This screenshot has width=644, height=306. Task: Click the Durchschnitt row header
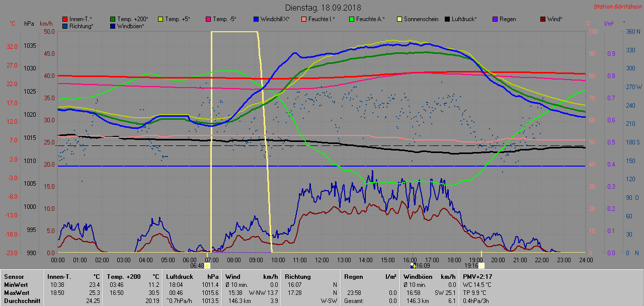point(22,301)
